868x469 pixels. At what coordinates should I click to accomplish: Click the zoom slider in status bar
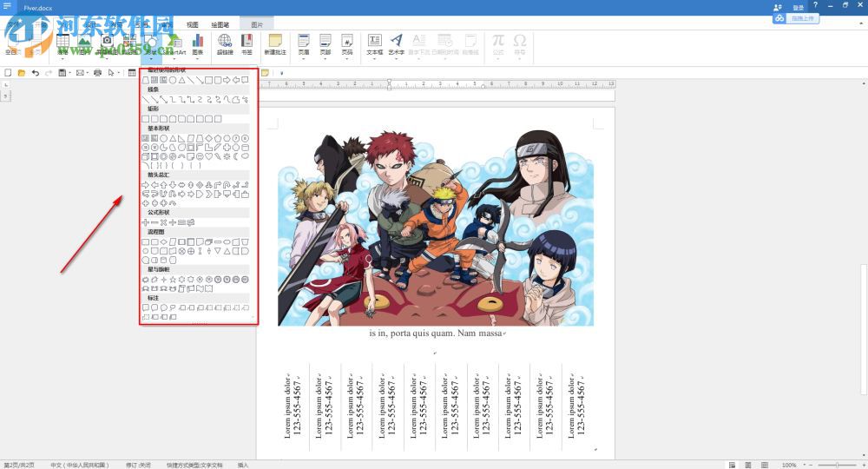click(x=837, y=465)
